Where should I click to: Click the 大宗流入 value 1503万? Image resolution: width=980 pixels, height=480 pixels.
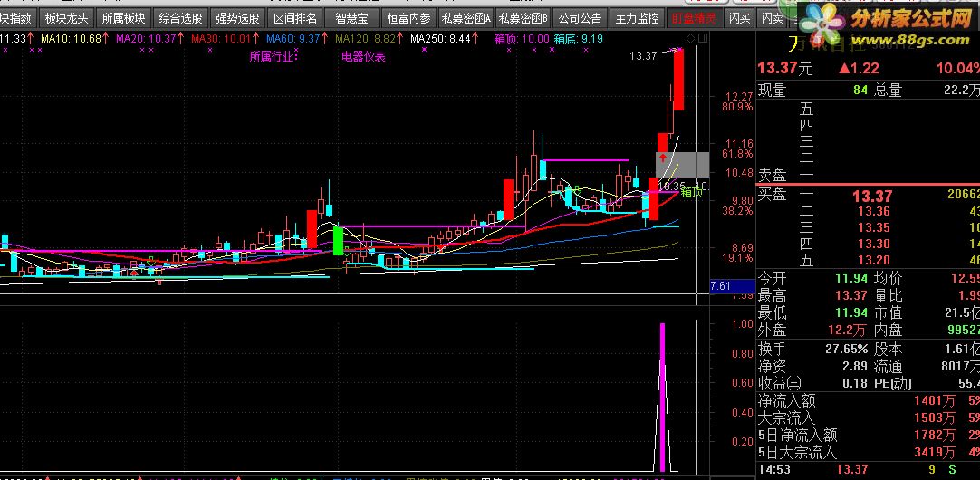point(935,418)
